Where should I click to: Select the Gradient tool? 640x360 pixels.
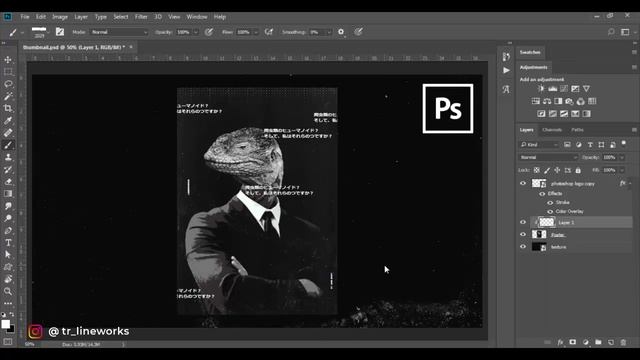pos(8,194)
